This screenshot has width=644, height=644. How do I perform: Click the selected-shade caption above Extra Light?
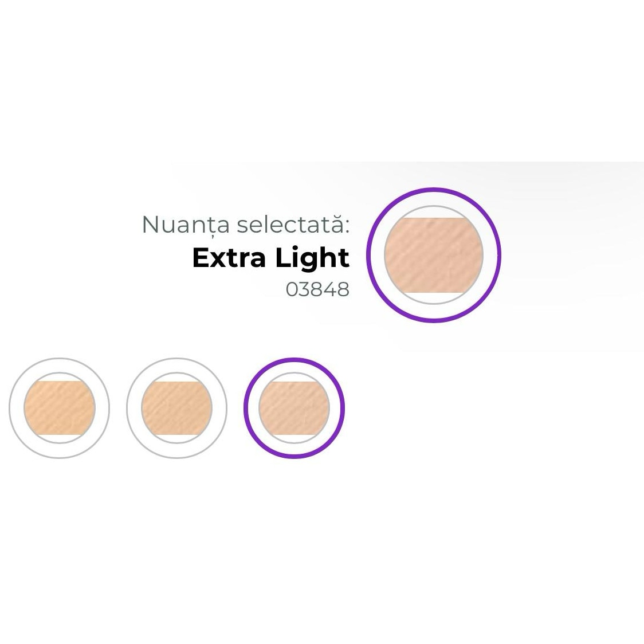click(x=245, y=225)
